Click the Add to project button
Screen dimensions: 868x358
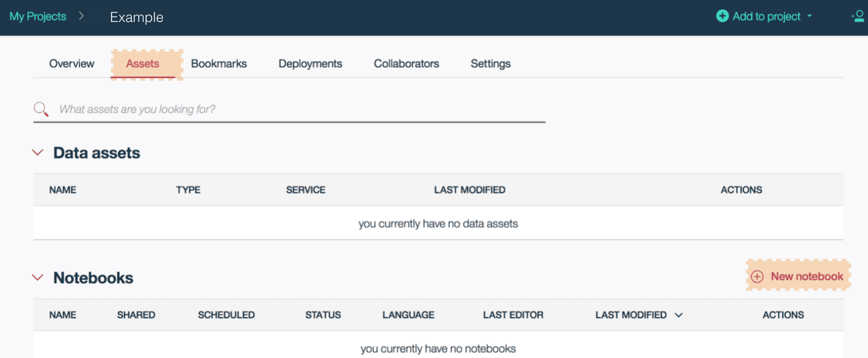[766, 16]
